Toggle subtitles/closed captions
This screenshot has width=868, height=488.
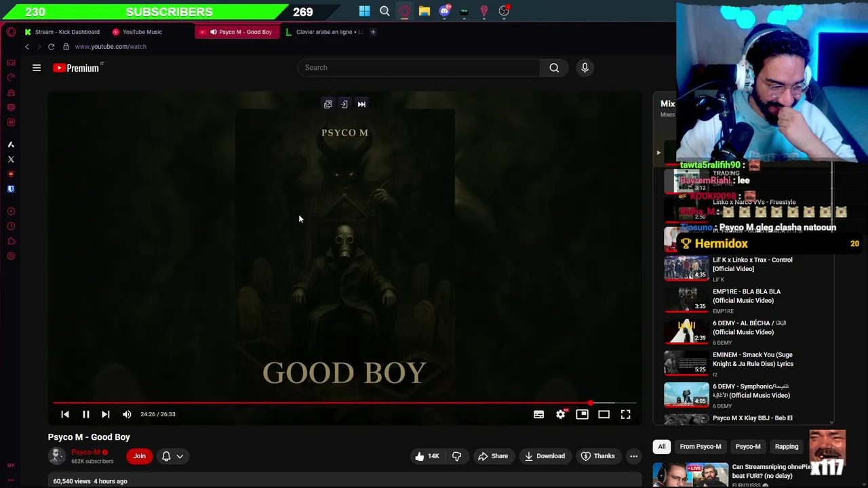[538, 414]
